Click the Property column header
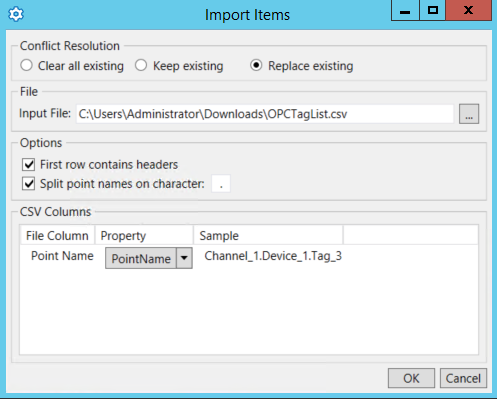This screenshot has width=497, height=399. [x=144, y=236]
